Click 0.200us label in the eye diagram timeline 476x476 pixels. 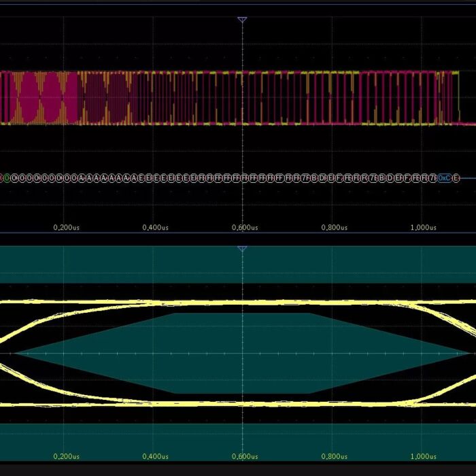67,456
